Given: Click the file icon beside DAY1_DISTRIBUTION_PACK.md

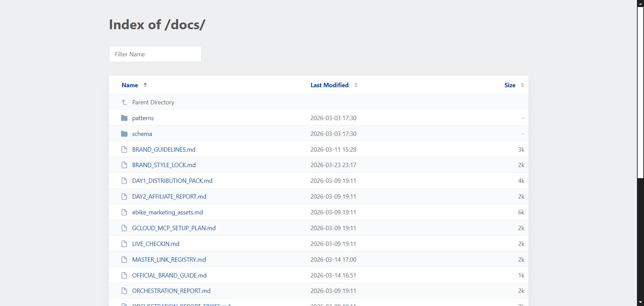Looking at the screenshot, I should pos(124,181).
